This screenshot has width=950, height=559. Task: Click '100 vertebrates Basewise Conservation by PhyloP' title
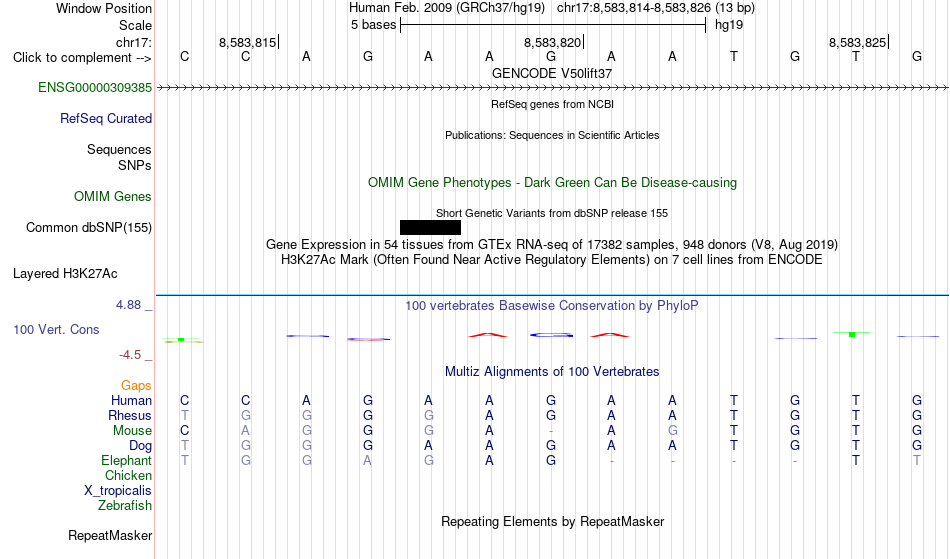pyautogui.click(x=552, y=306)
